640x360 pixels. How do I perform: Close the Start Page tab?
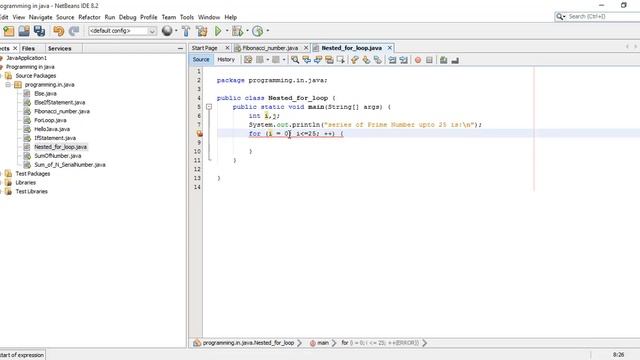[x=227, y=48]
